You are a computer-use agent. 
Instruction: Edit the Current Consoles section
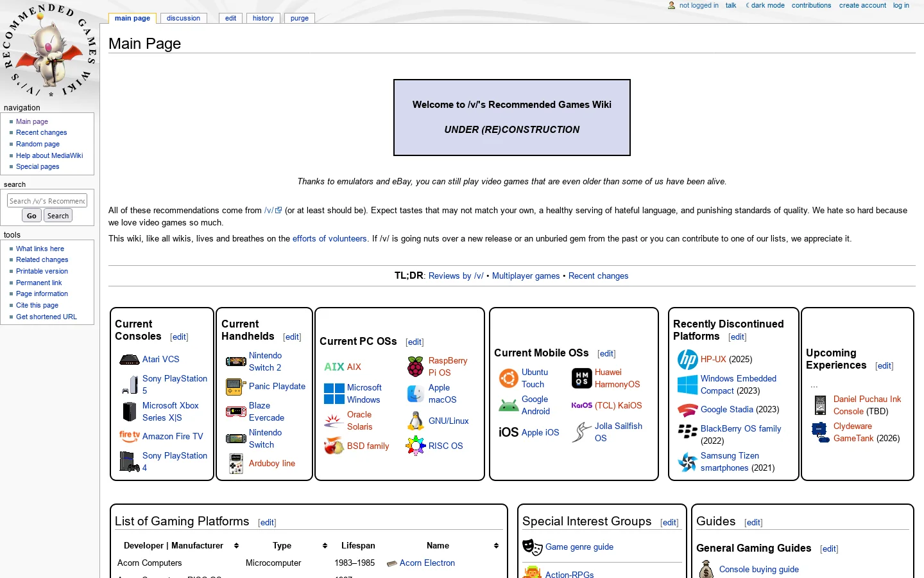click(x=179, y=337)
